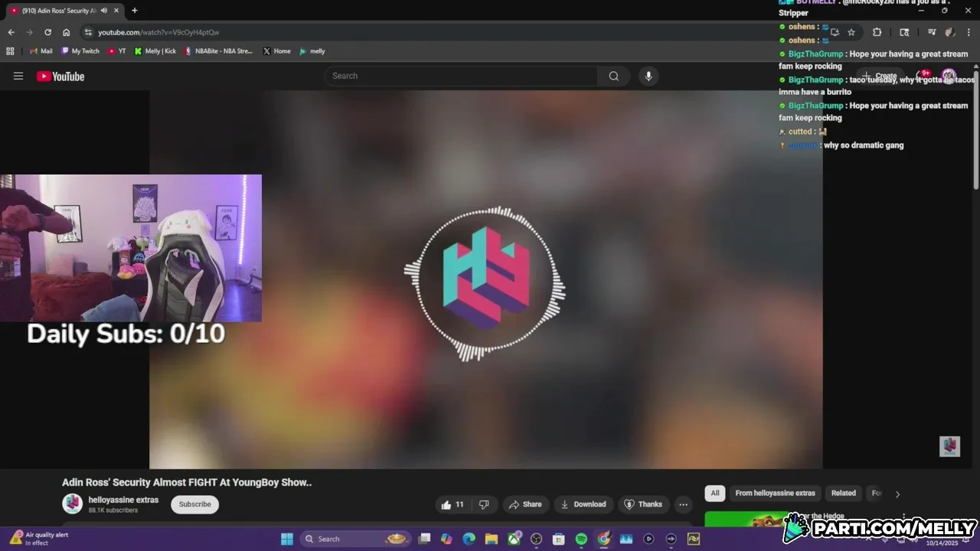Open the YT bookmark
This screenshot has width=980, height=551.
tap(117, 51)
